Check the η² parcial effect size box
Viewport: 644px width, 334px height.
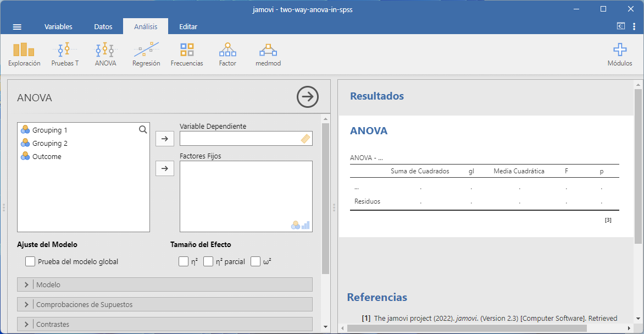tap(208, 262)
